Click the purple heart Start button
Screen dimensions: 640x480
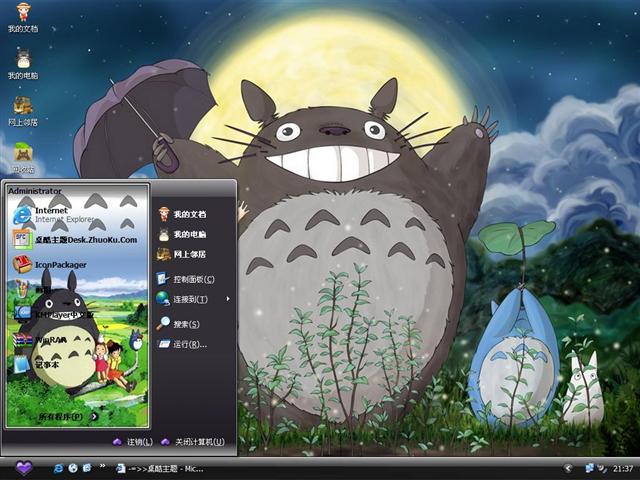[x=24, y=467]
